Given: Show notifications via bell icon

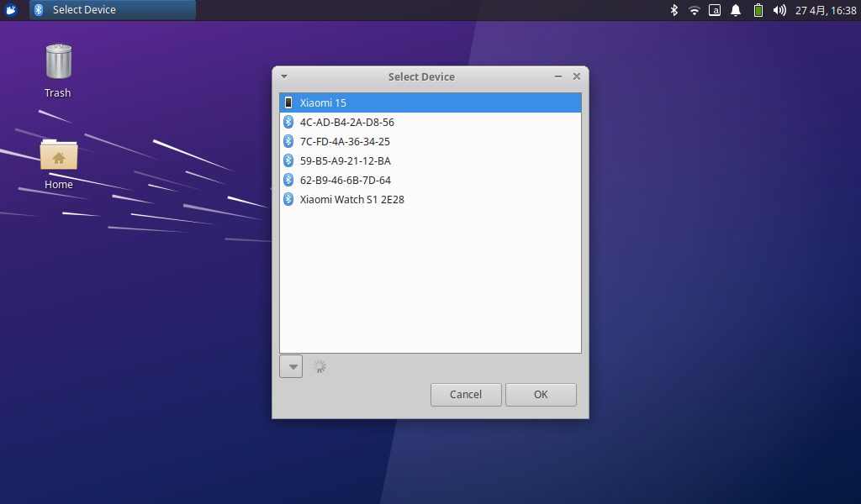Looking at the screenshot, I should [x=736, y=10].
